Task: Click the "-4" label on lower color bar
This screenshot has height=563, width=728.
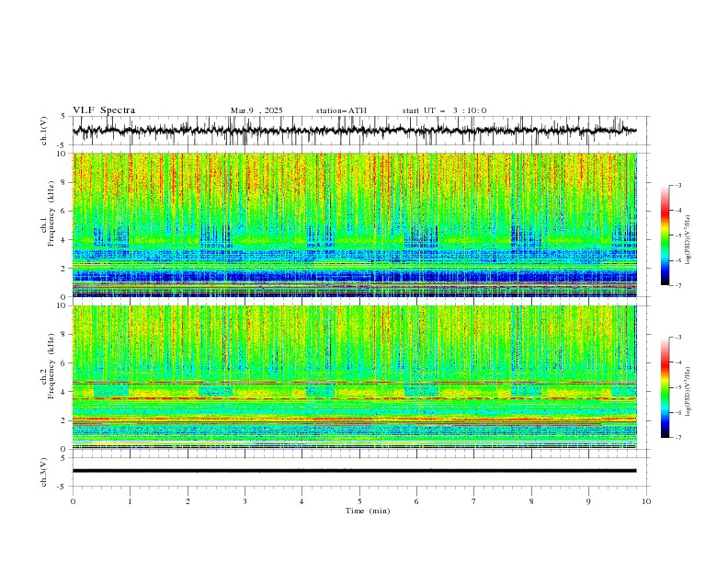Action: click(x=677, y=362)
